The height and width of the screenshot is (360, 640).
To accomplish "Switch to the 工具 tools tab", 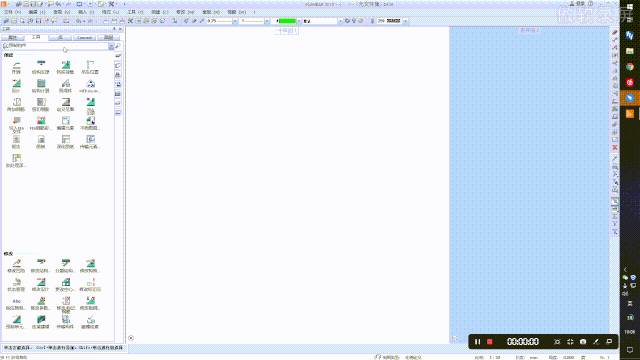I will tap(36, 37).
